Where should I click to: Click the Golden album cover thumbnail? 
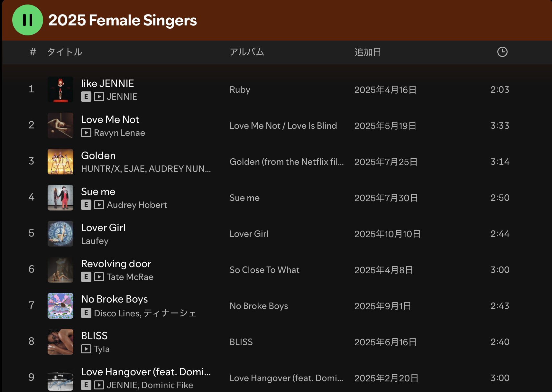click(x=60, y=162)
